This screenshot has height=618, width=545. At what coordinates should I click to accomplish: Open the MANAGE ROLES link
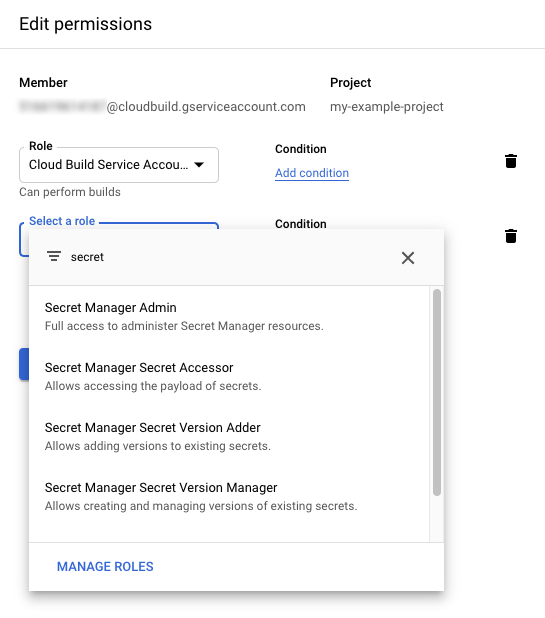tap(105, 566)
